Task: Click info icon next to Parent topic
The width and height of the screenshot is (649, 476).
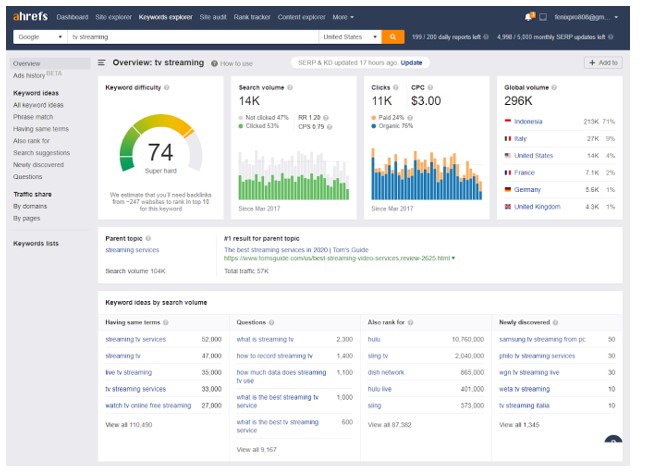Action: [148, 238]
